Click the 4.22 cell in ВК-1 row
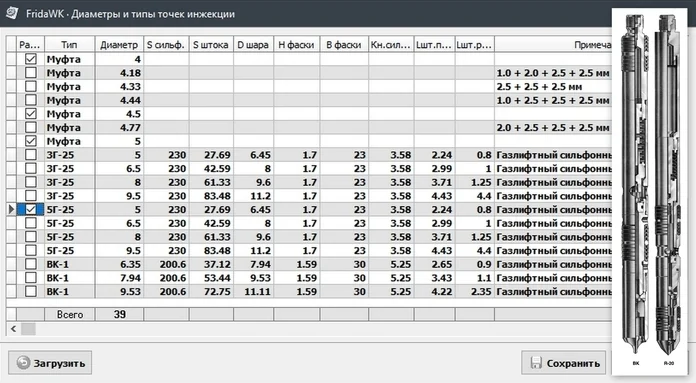The image size is (696, 383). coord(434,292)
